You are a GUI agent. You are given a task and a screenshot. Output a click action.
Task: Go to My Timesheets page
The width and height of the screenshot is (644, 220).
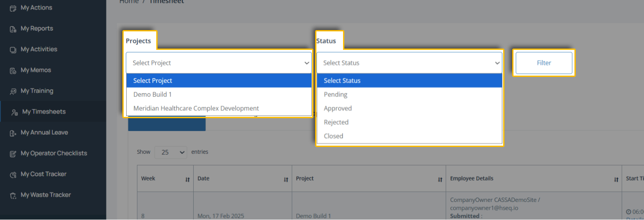44,112
